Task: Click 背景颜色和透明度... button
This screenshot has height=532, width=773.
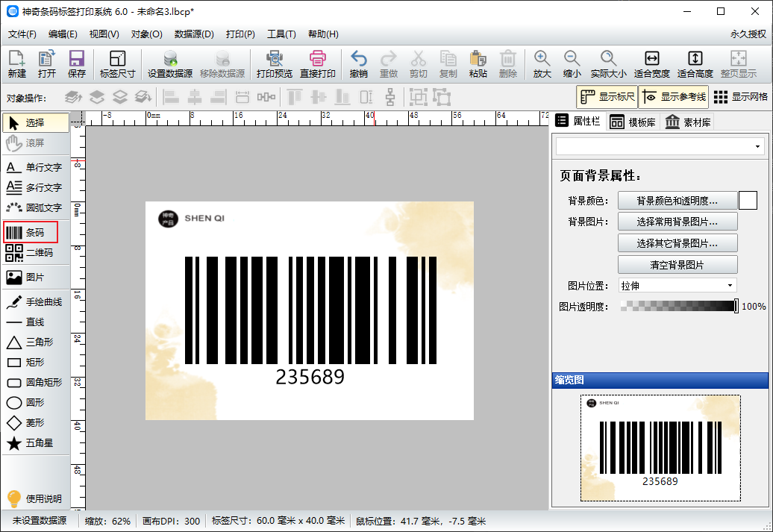Action: tap(677, 201)
